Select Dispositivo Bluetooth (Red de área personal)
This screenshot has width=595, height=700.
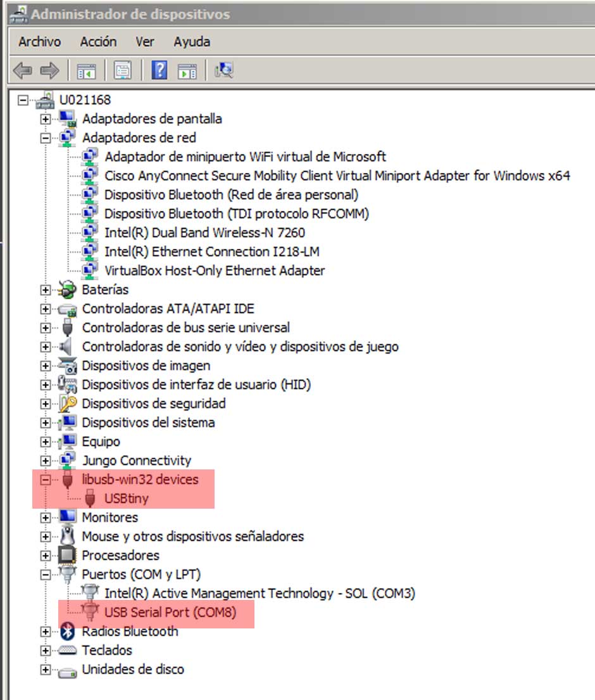231,194
